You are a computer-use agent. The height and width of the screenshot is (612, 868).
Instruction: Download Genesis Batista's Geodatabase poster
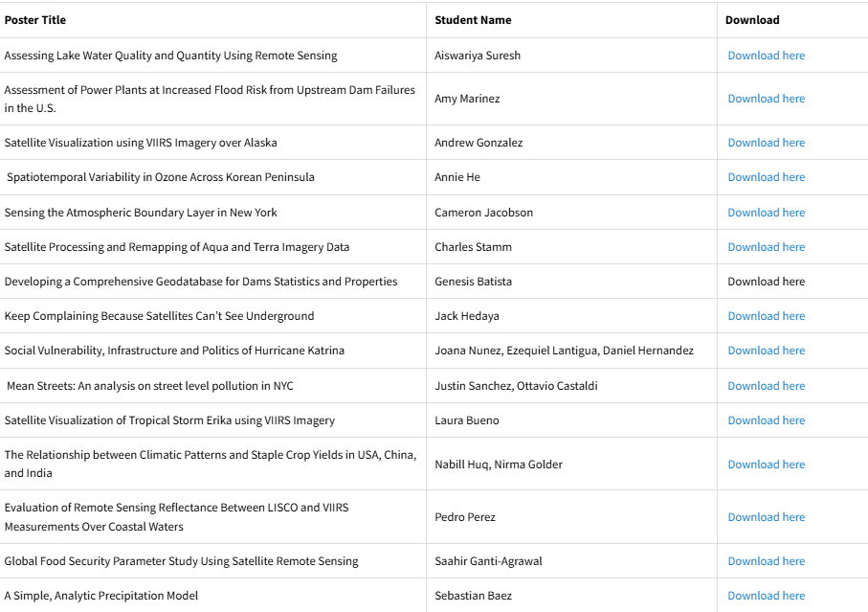tap(766, 282)
